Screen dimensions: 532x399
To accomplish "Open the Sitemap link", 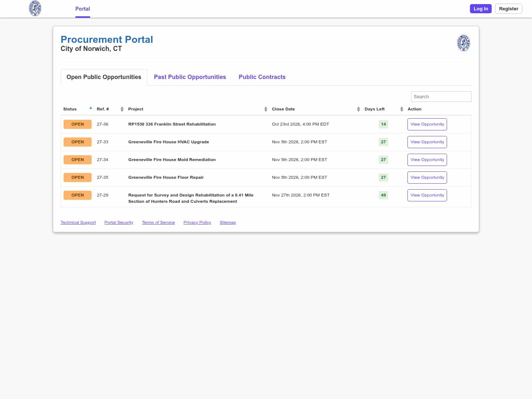I will (228, 222).
